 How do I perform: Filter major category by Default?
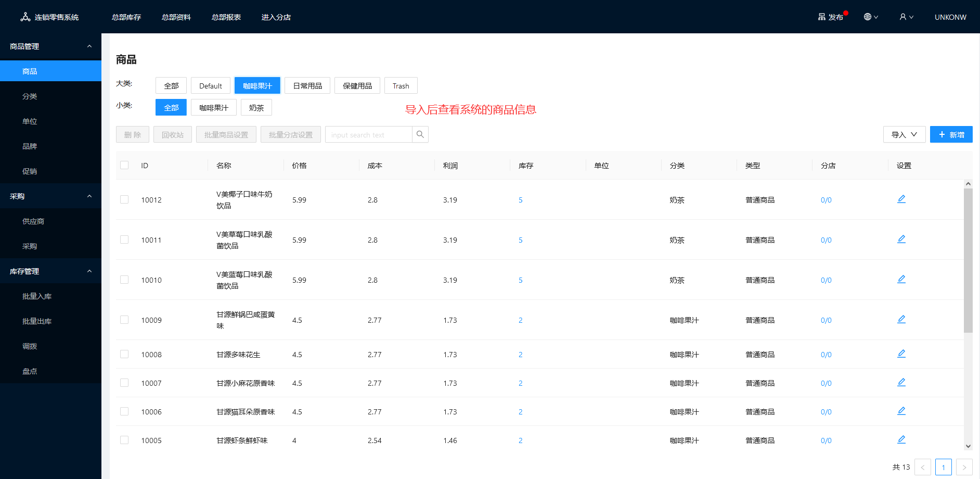(x=211, y=85)
